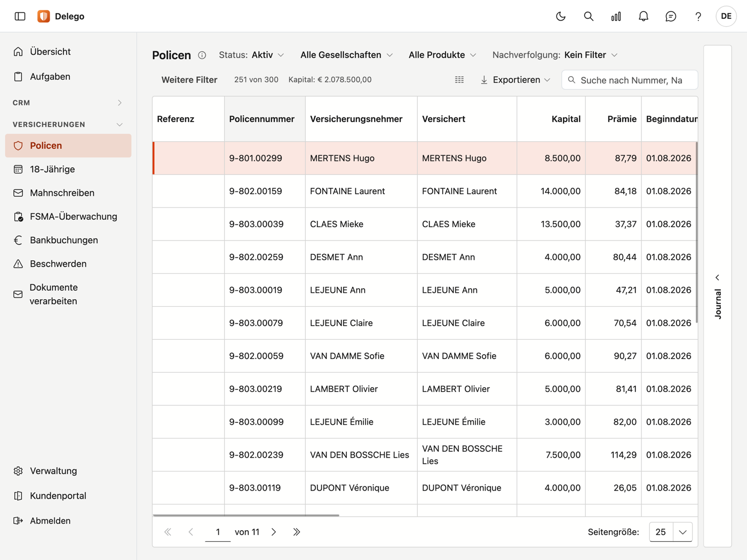
Task: Go to the previous page
Action: (x=191, y=532)
